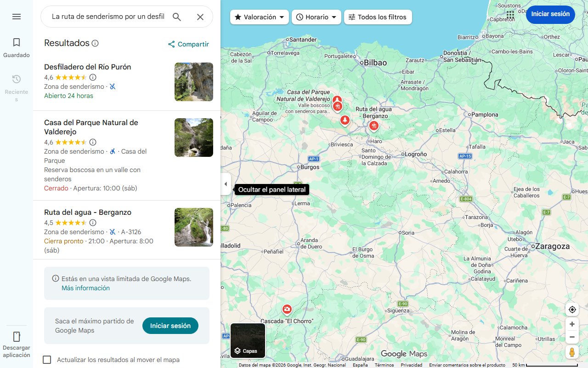The image size is (588, 368).
Task: Enable updating results when moving the map
Action: (47, 360)
